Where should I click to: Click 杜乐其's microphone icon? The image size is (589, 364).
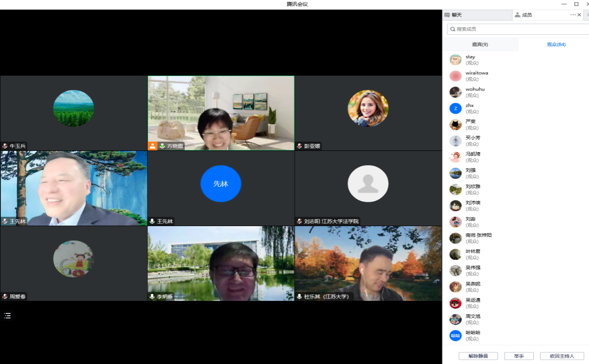(x=300, y=296)
